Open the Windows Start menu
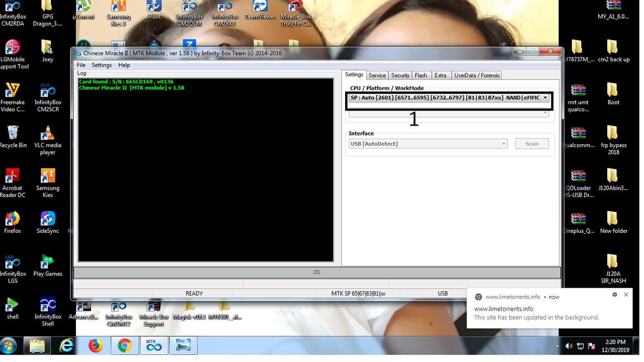 tap(9, 346)
